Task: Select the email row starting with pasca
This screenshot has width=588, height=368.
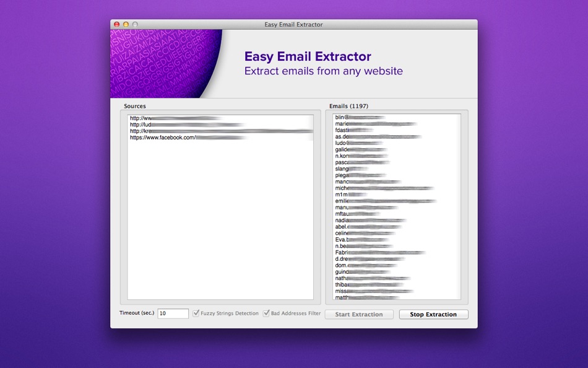Action: tap(397, 162)
